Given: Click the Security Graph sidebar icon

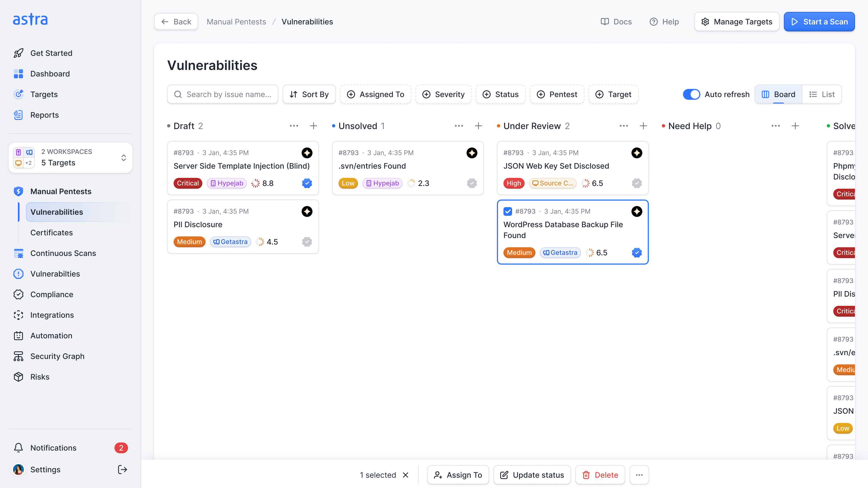Looking at the screenshot, I should click(x=18, y=356).
